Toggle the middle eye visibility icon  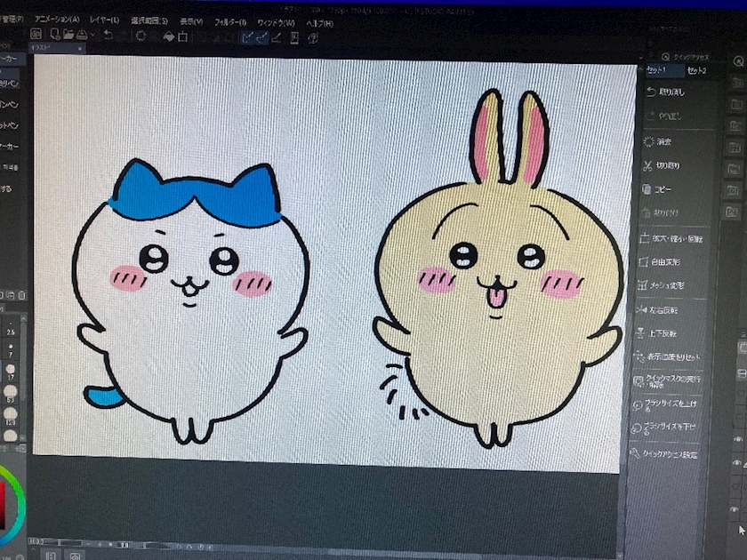point(736,462)
